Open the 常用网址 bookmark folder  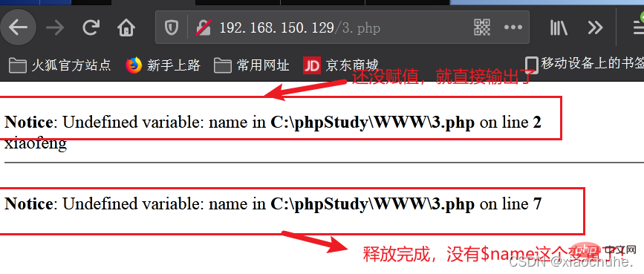pos(252,65)
